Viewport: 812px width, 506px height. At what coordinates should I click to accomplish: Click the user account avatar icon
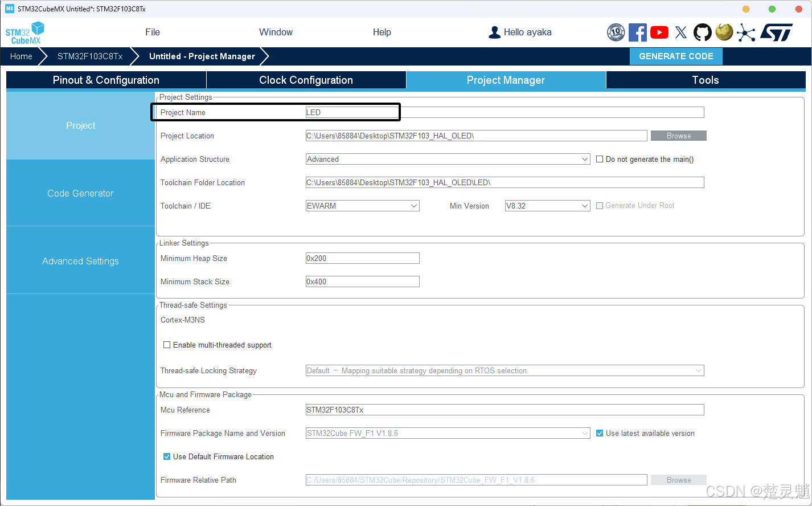click(494, 32)
